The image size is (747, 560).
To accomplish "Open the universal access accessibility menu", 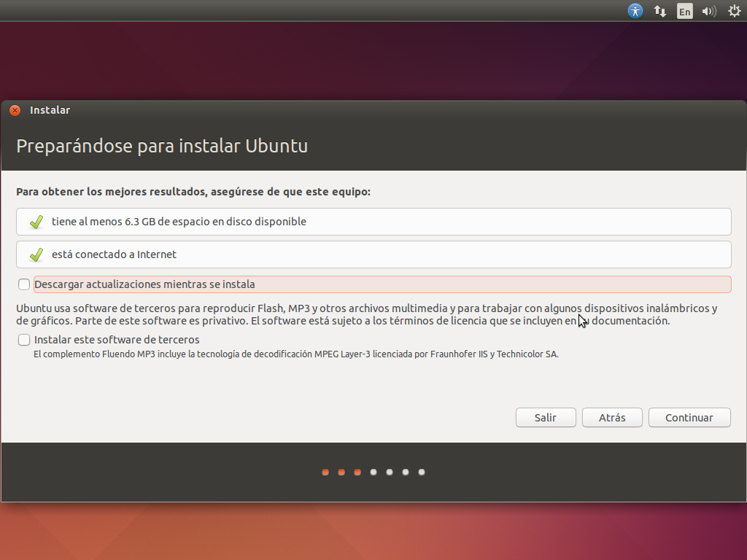I will (635, 11).
